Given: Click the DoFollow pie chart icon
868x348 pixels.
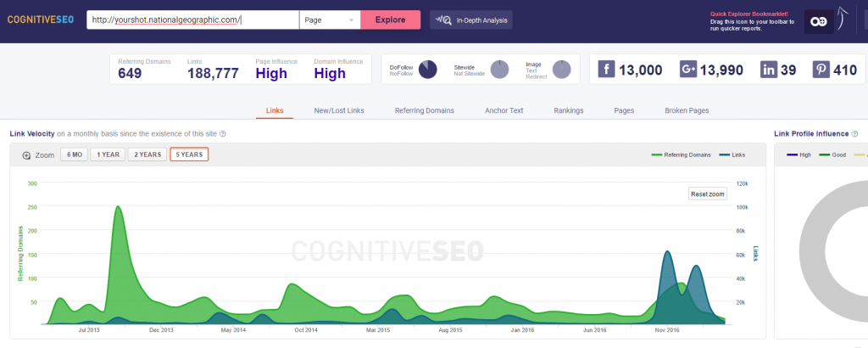Looking at the screenshot, I should click(427, 70).
